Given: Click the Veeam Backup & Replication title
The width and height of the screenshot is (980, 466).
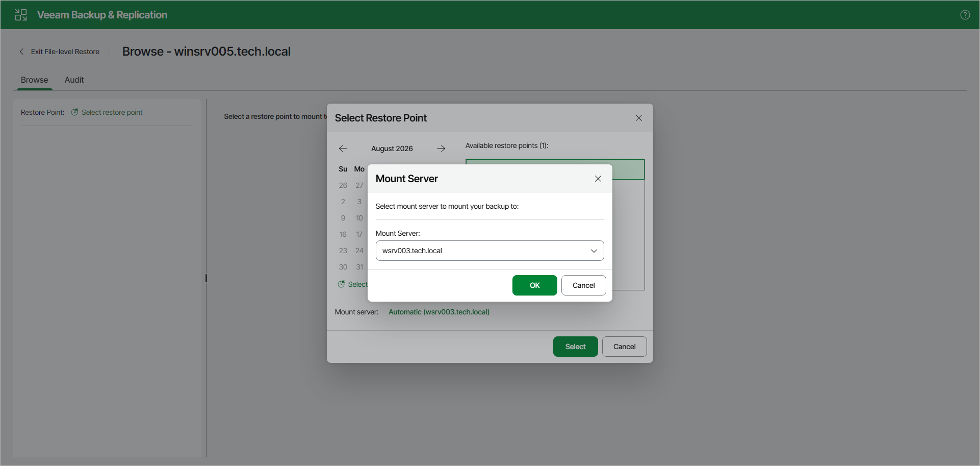Looking at the screenshot, I should (x=102, y=15).
